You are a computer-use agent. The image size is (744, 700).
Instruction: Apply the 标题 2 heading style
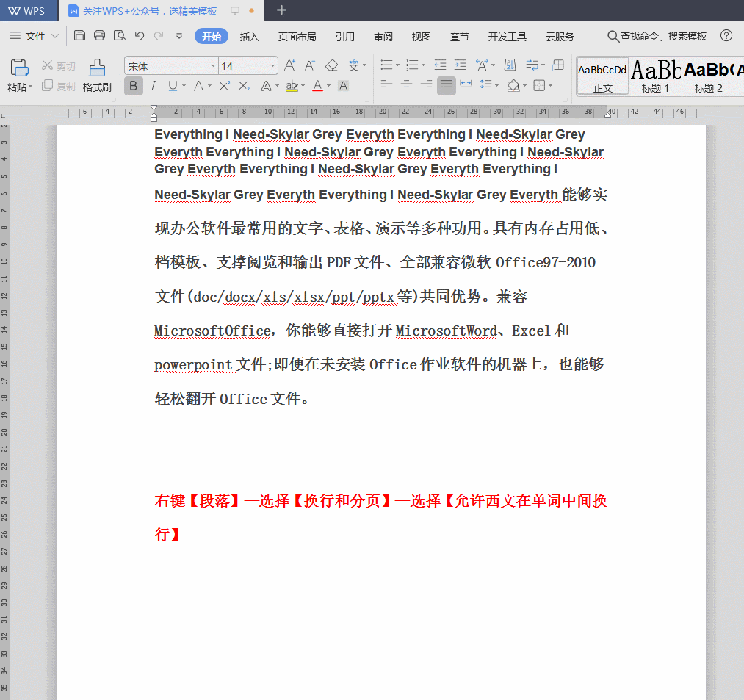(709, 76)
